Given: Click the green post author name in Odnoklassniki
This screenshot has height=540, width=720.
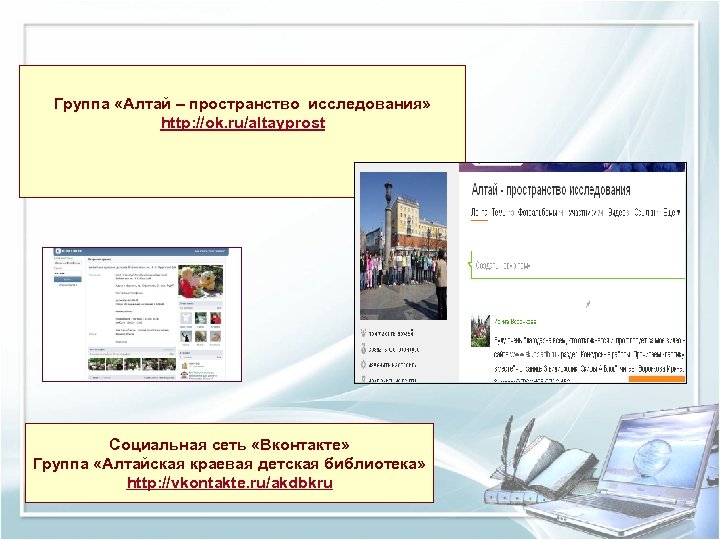Looking at the screenshot, I should [515, 321].
